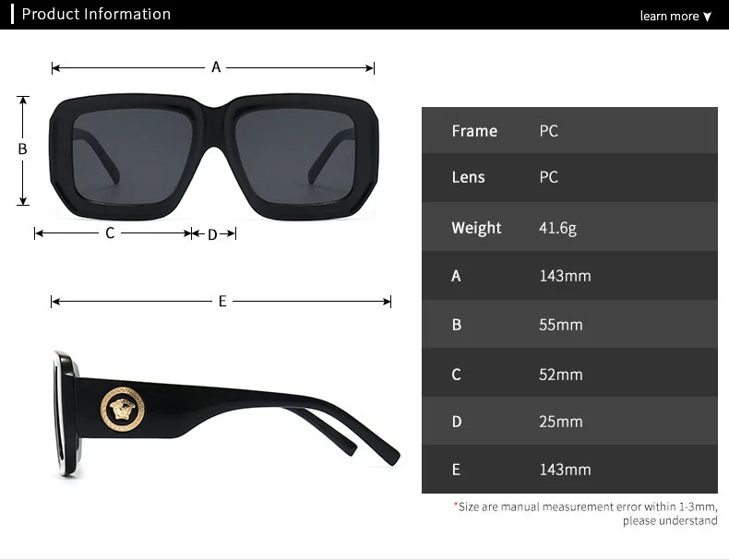The width and height of the screenshot is (729, 560).
Task: Click the C lens width label
Action: pos(110,232)
